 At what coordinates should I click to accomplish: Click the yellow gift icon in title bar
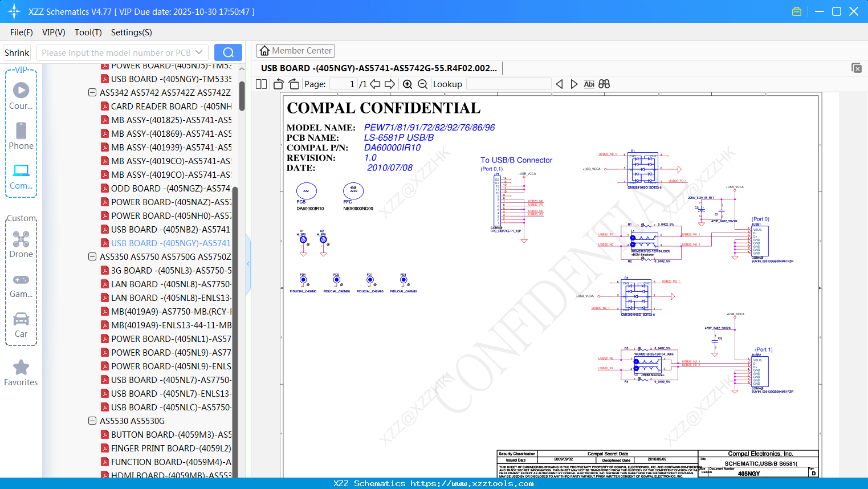pyautogui.click(x=797, y=11)
